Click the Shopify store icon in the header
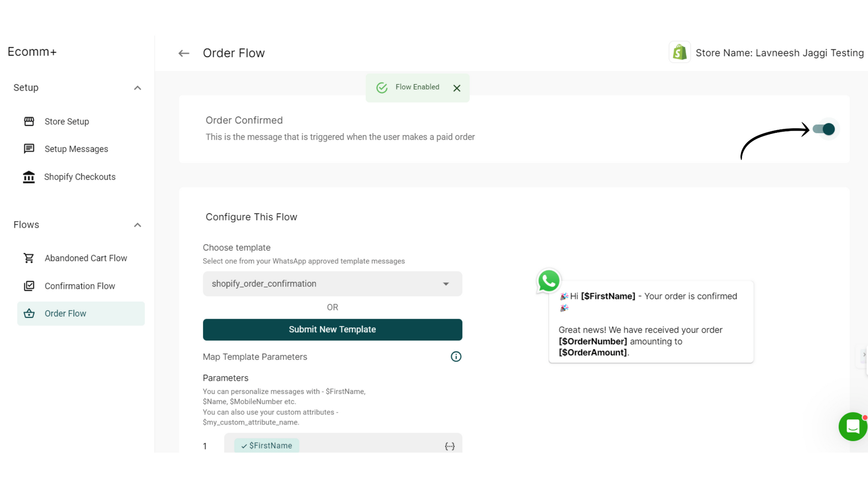Image resolution: width=868 pixels, height=488 pixels. [680, 52]
